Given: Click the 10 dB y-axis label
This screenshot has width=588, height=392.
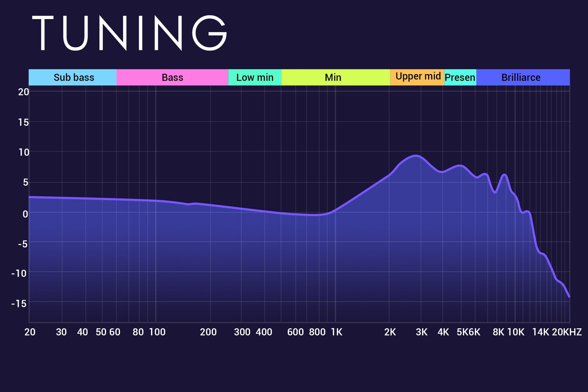Looking at the screenshot, I should click(24, 152).
